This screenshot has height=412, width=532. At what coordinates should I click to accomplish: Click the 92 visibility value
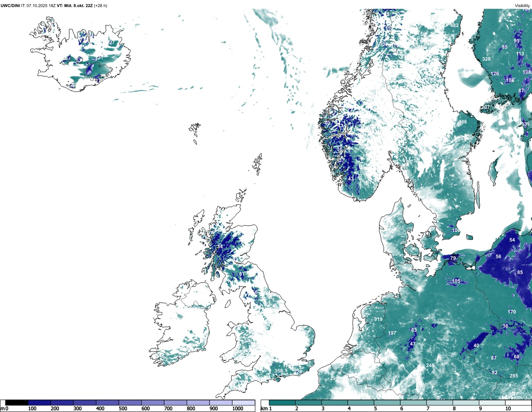(495, 373)
